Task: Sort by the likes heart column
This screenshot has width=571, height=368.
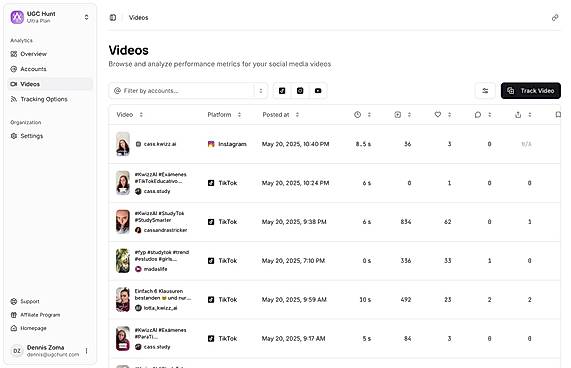Action: tap(443, 115)
